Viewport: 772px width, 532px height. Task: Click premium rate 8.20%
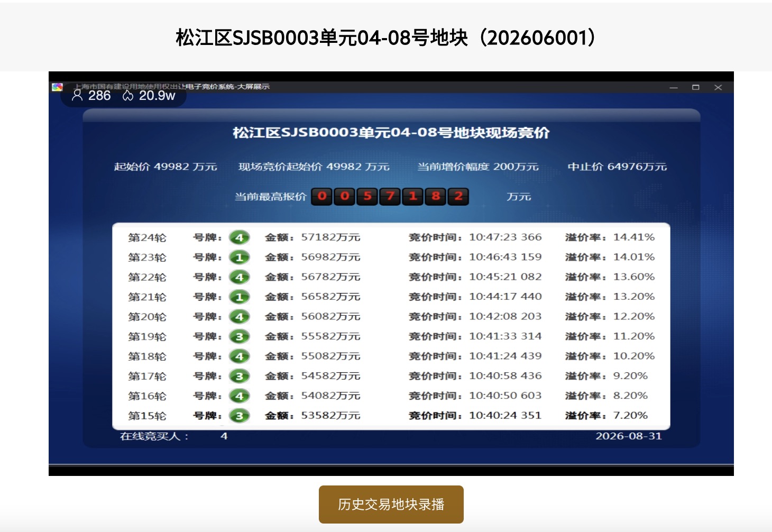coord(630,396)
